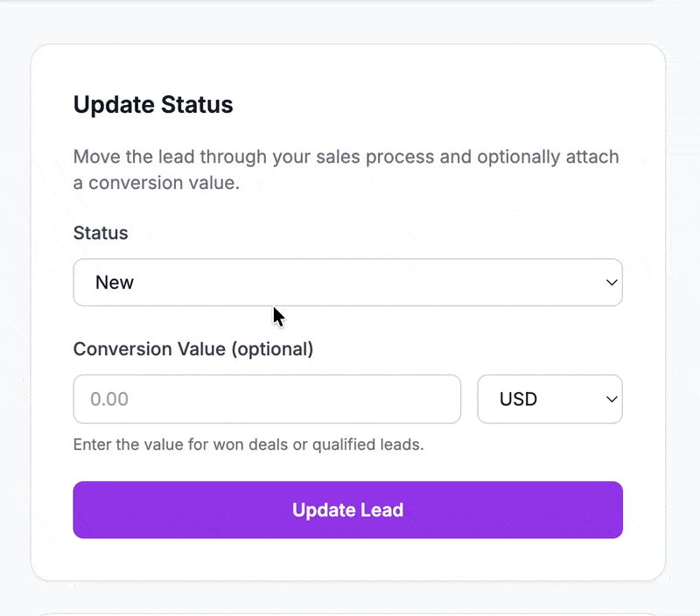The height and width of the screenshot is (616, 700).
Task: Select the Status field label
Action: click(x=100, y=233)
